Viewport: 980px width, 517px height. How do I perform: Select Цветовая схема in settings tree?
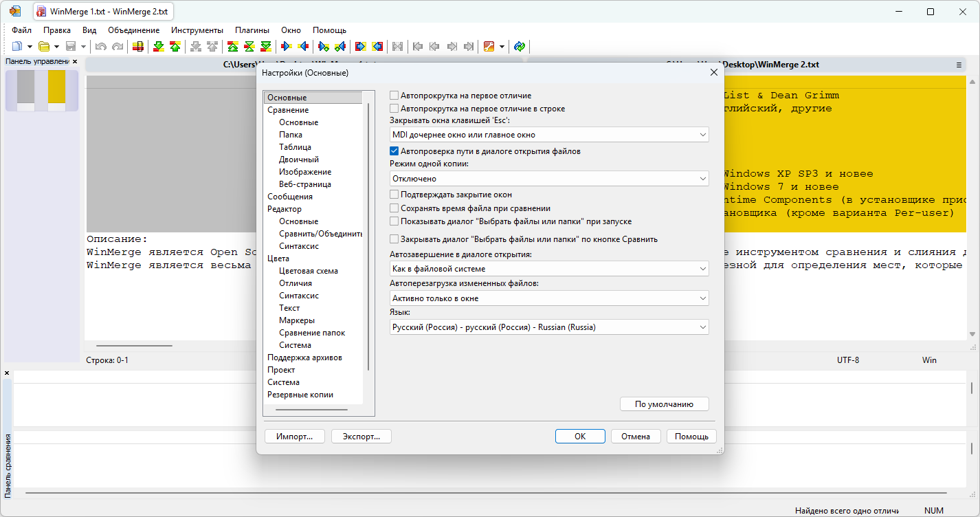click(309, 271)
